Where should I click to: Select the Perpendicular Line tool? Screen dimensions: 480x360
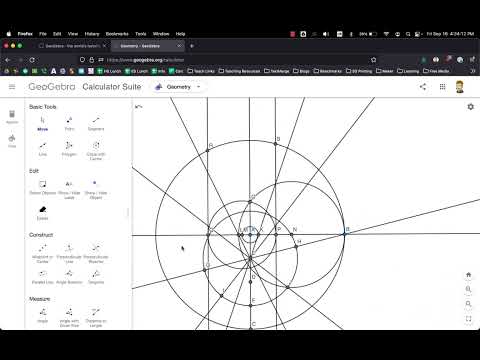[69, 253]
